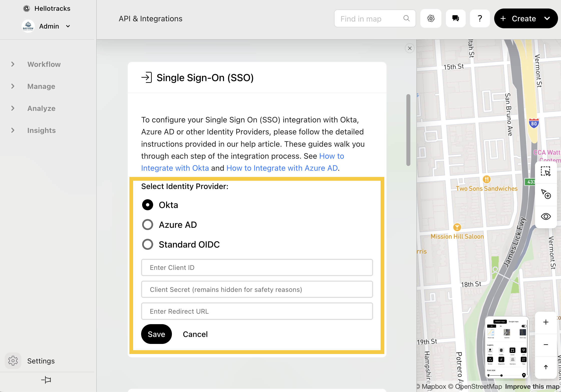Open the Create dropdown chevron
Image resolution: width=561 pixels, height=392 pixels.
pyautogui.click(x=547, y=19)
